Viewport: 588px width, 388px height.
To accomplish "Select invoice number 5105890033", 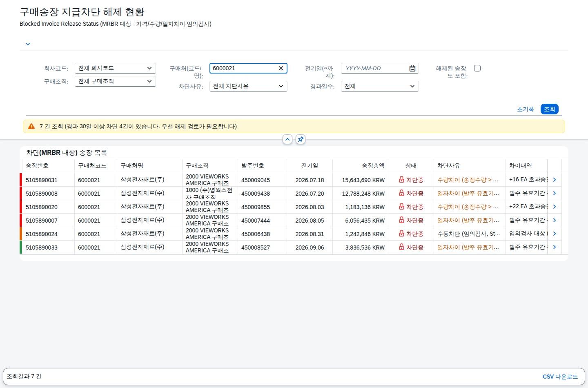I will pyautogui.click(x=42, y=248).
